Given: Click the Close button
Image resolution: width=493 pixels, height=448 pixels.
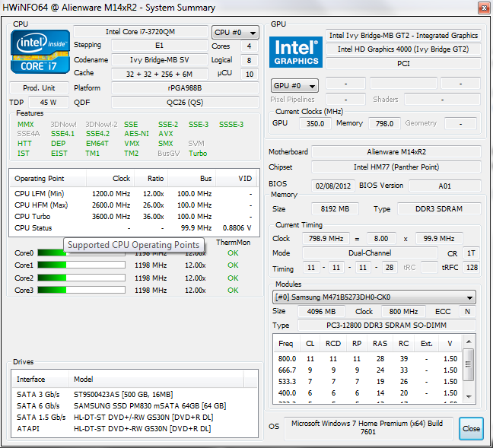Looking at the screenshot, I should [x=471, y=428].
